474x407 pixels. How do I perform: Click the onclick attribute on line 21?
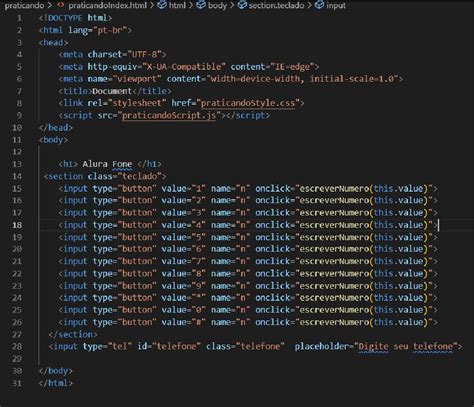273,261
